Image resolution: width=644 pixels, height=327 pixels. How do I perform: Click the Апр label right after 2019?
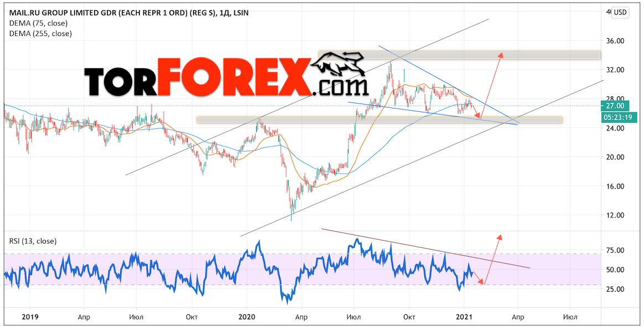click(84, 317)
